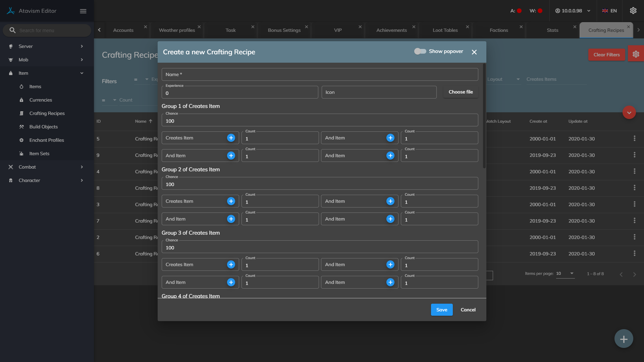Click the Name input field
Image resolution: width=644 pixels, height=362 pixels.
click(320, 74)
